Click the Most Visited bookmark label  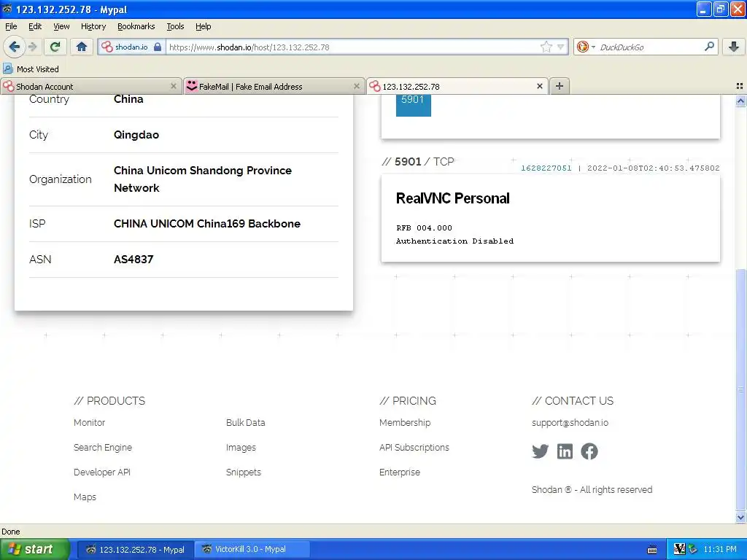point(38,69)
